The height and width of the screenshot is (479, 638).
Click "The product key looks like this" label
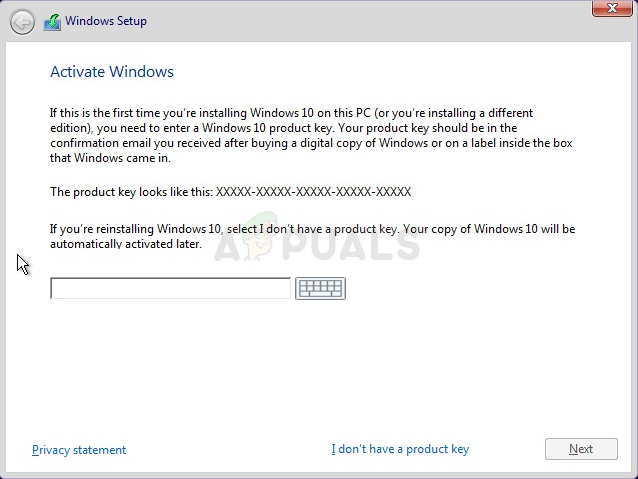tap(131, 192)
